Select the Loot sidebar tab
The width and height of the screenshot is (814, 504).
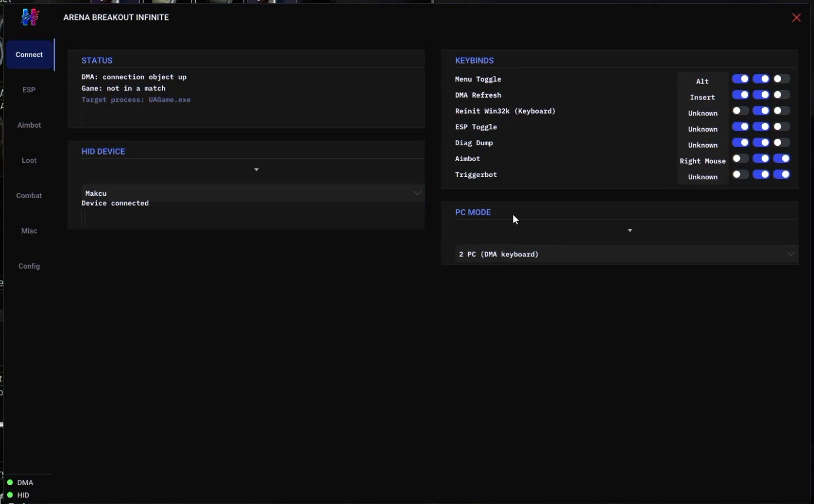29,161
